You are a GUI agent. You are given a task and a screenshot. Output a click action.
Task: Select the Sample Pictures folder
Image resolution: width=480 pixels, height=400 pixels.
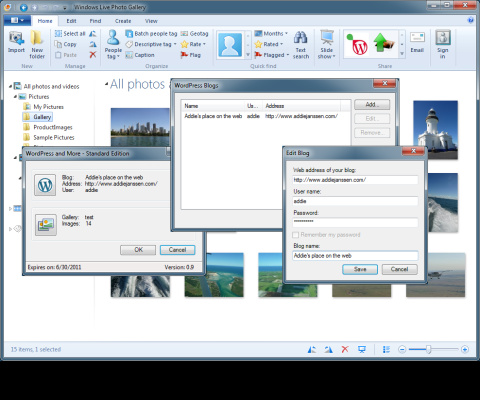(x=54, y=138)
